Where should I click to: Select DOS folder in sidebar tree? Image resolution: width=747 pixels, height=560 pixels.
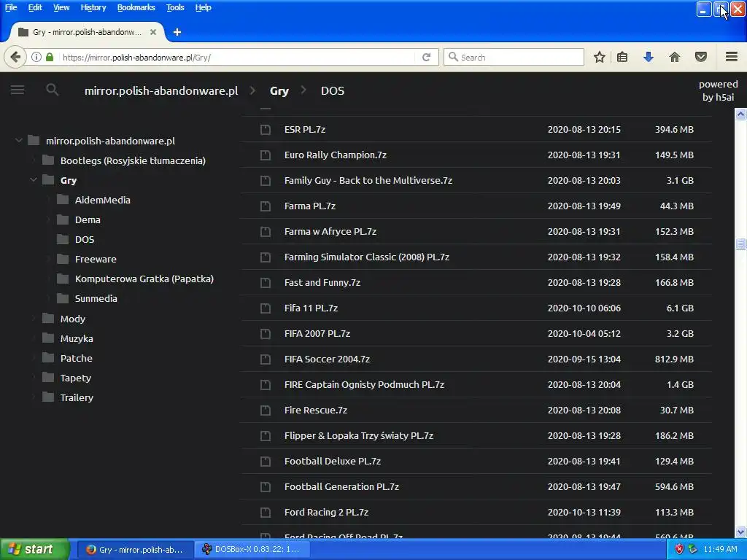point(85,239)
